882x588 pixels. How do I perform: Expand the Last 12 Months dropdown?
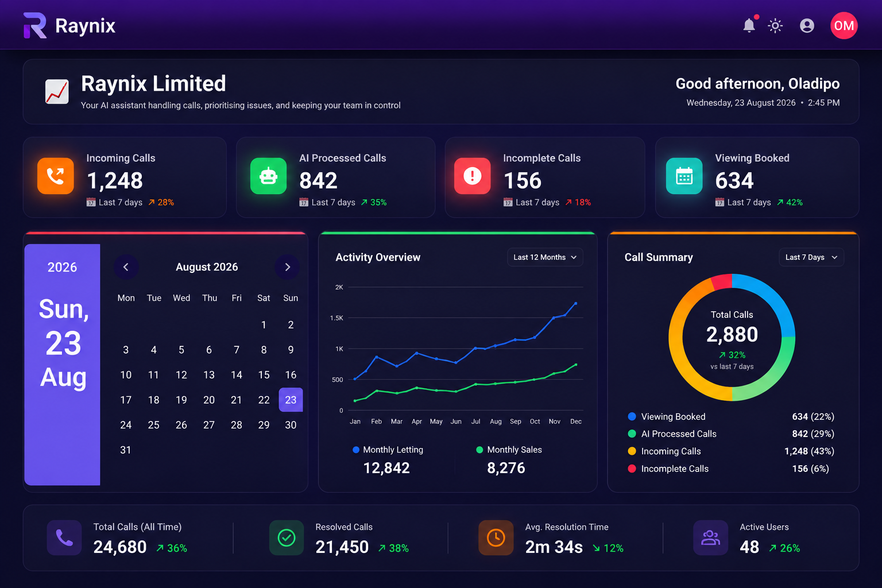[x=545, y=257]
